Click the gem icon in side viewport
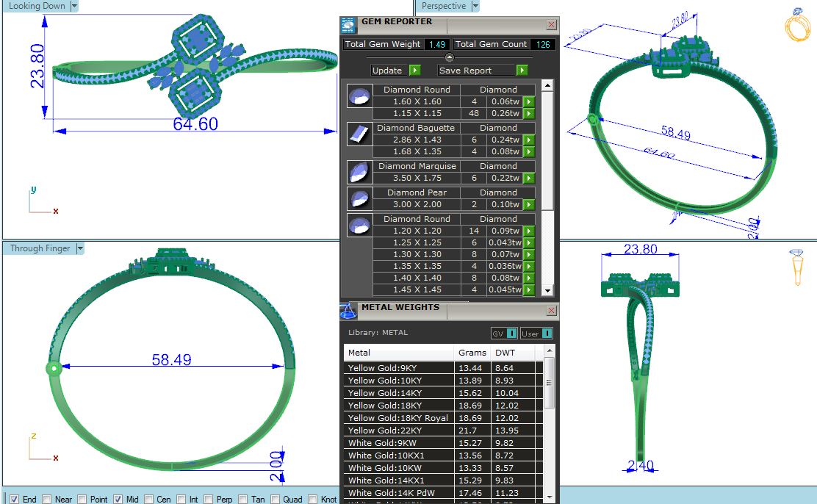 [797, 267]
